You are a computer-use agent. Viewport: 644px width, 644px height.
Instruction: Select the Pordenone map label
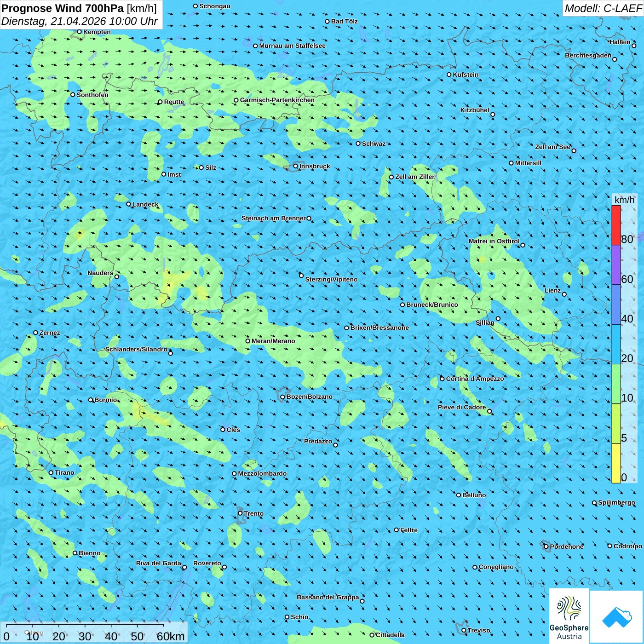(x=567, y=546)
